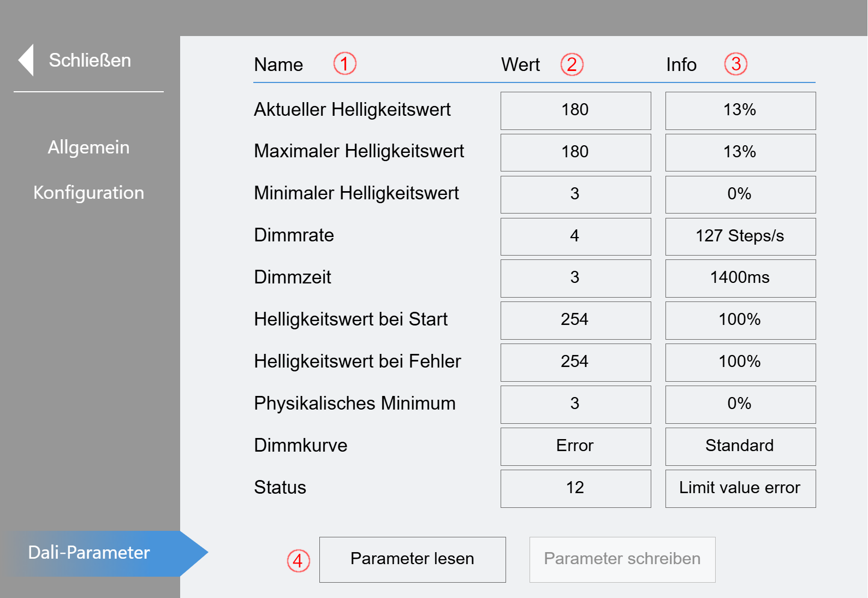
Task: Click the Dimmrate value field
Action: (575, 236)
